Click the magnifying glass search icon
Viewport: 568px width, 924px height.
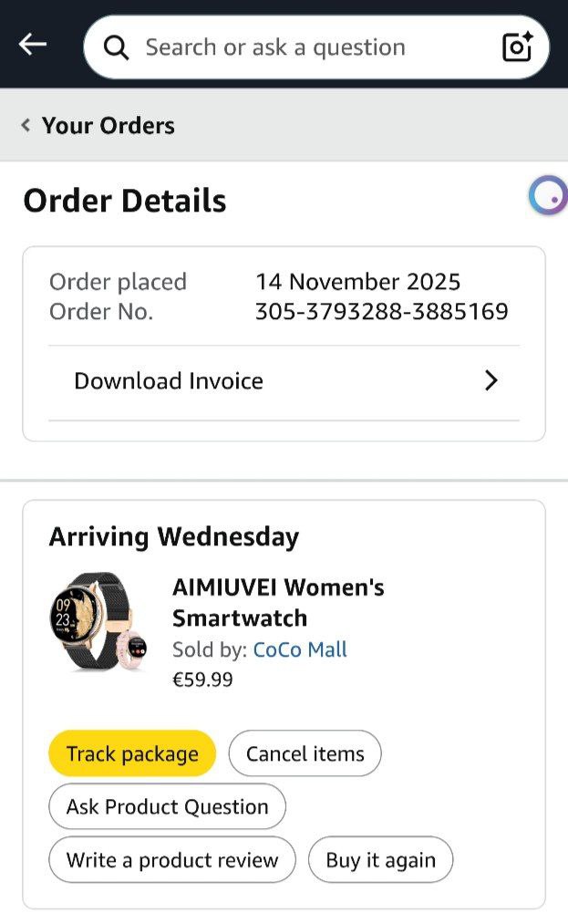point(116,47)
